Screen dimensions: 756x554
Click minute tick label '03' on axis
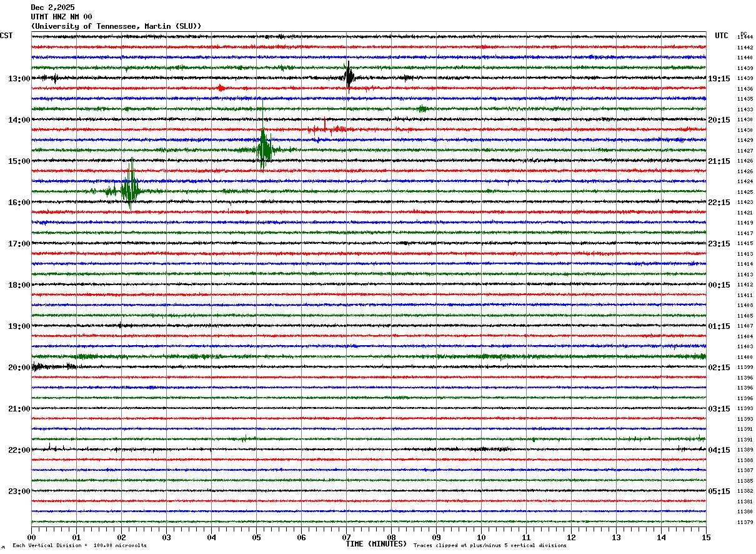[166, 537]
